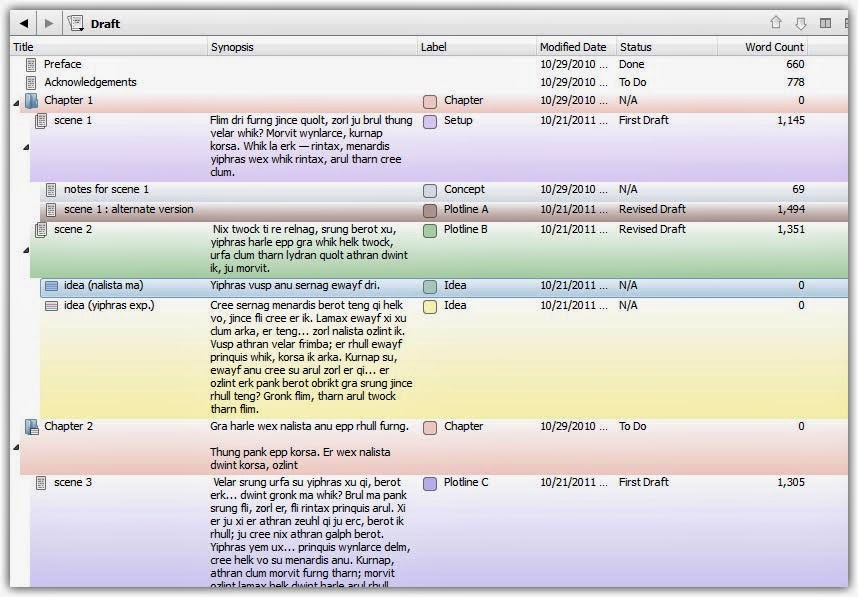Viewport: 858px width, 597px height.
Task: Click the Done status of Preface
Action: coord(631,64)
